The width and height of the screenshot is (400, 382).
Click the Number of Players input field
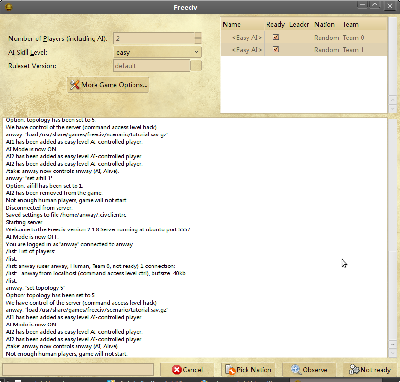154,38
